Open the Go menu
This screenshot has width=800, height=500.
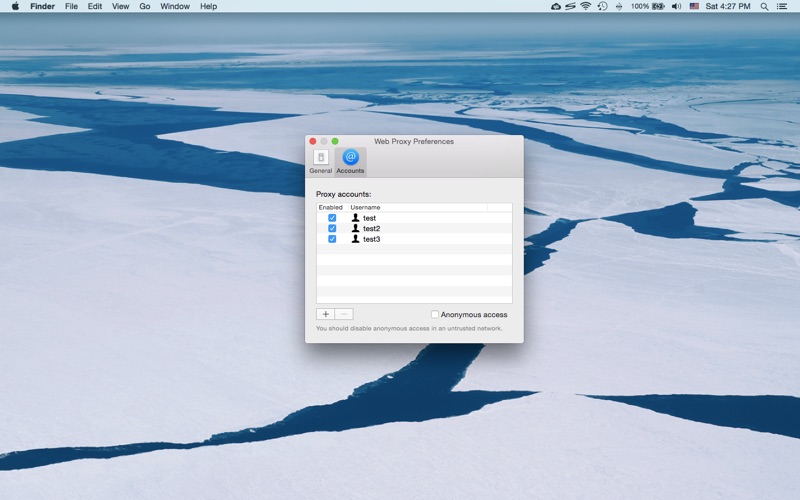[145, 6]
